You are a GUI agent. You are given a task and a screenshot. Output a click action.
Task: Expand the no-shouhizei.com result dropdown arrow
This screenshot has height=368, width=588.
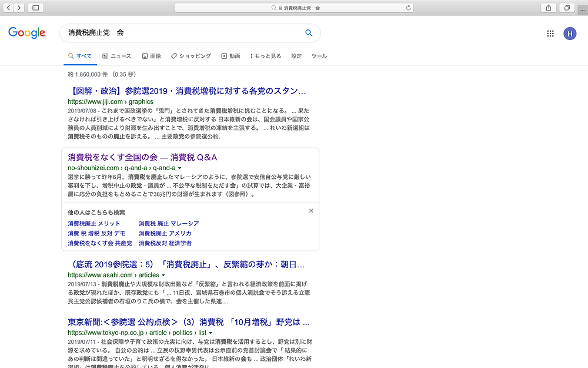click(179, 168)
